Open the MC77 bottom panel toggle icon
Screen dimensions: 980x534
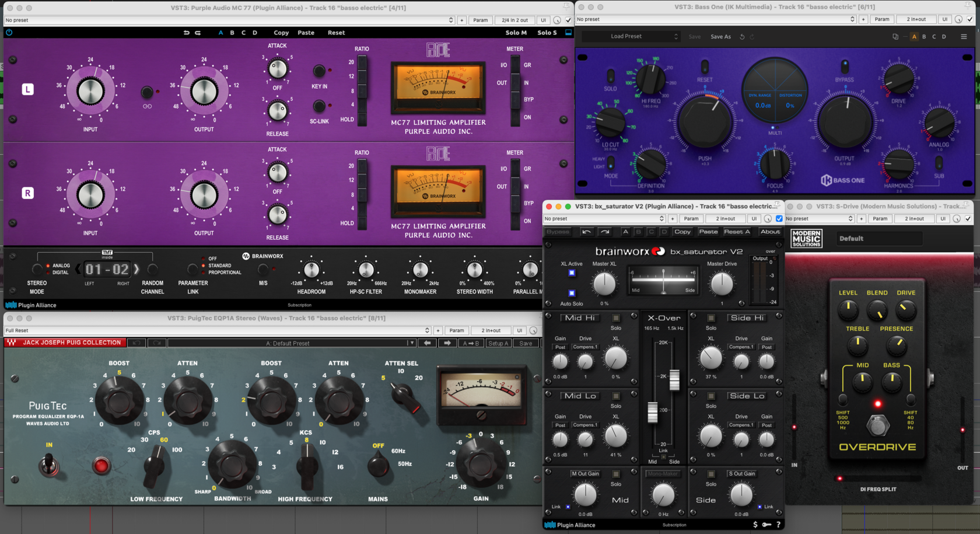[x=568, y=33]
